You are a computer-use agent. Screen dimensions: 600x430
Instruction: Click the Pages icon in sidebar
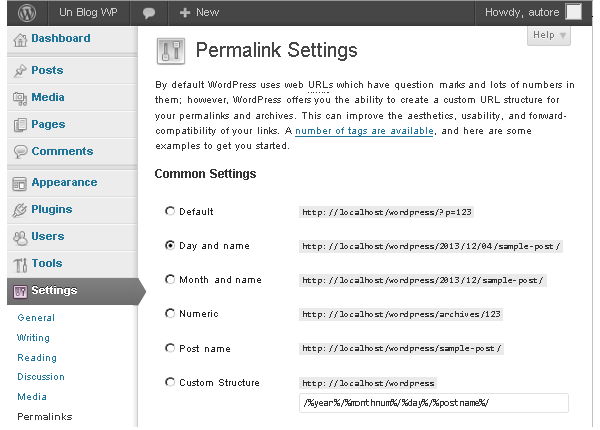coord(19,125)
